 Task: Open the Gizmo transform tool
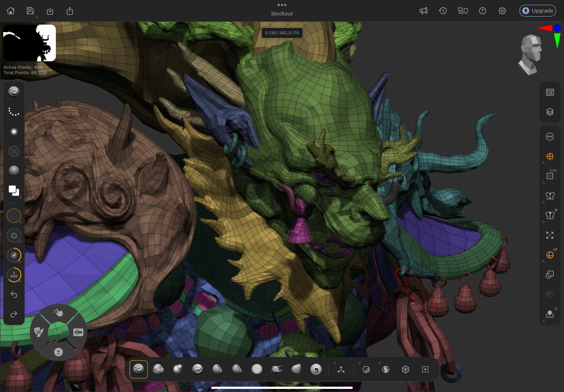pos(341,369)
